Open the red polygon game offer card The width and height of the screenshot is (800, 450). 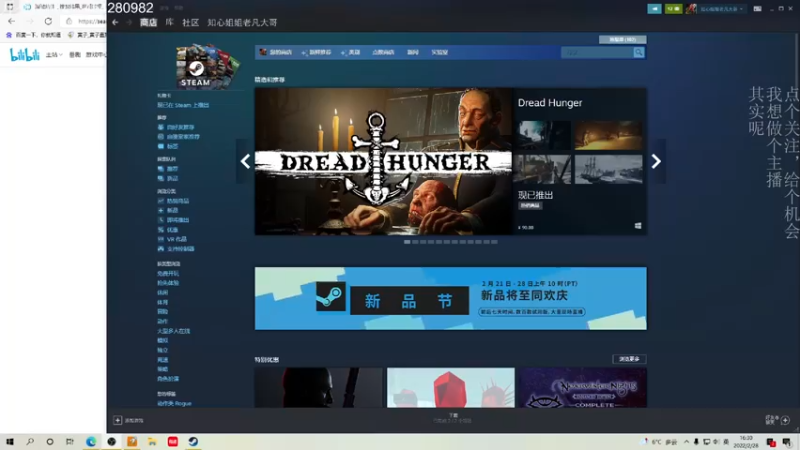(x=451, y=388)
